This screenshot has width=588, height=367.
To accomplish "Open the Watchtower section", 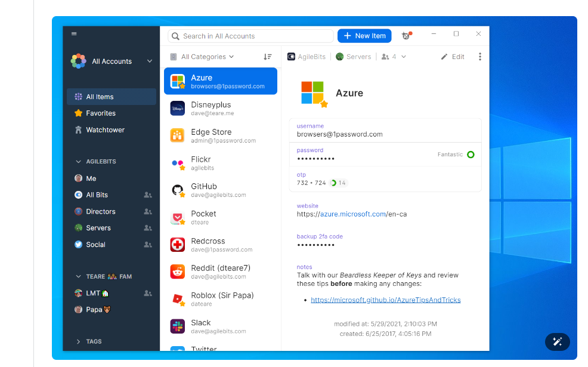I will point(105,129).
